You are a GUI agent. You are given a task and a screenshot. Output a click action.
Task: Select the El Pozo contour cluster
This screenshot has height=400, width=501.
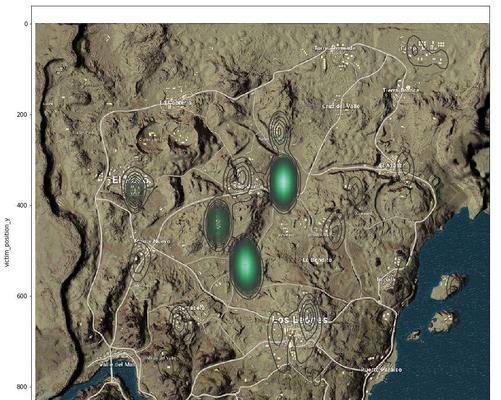click(x=135, y=189)
